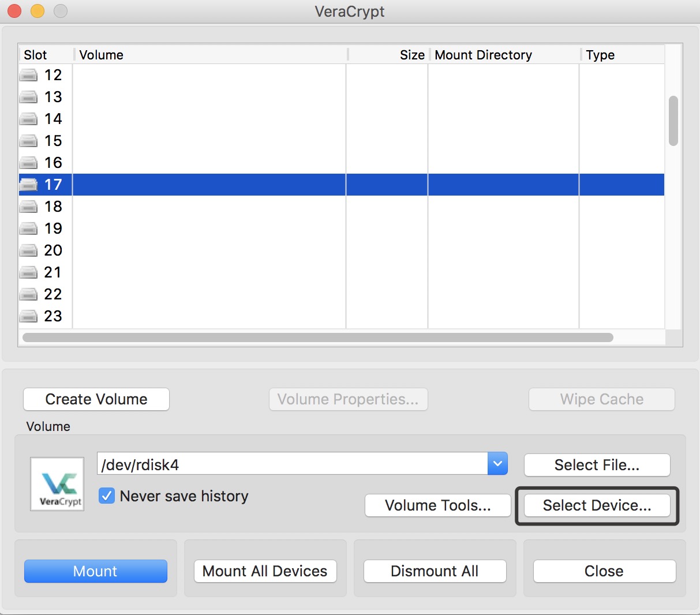Sort by the Volume column header
Viewport: 700px width, 615px height.
[x=101, y=55]
